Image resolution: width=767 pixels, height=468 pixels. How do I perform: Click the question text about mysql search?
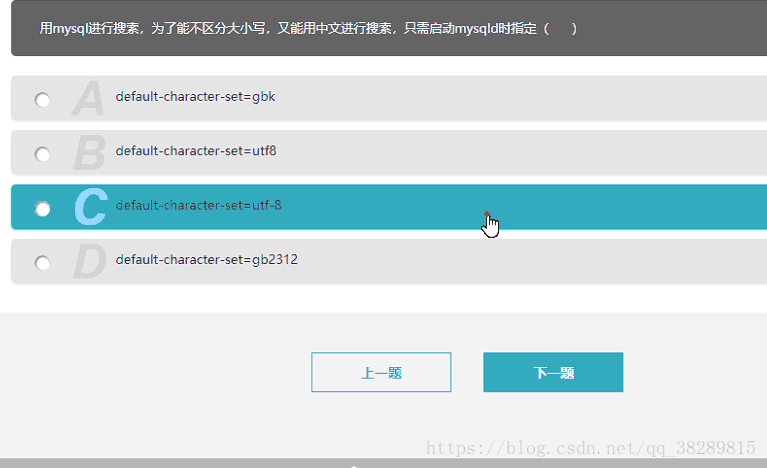[308, 28]
